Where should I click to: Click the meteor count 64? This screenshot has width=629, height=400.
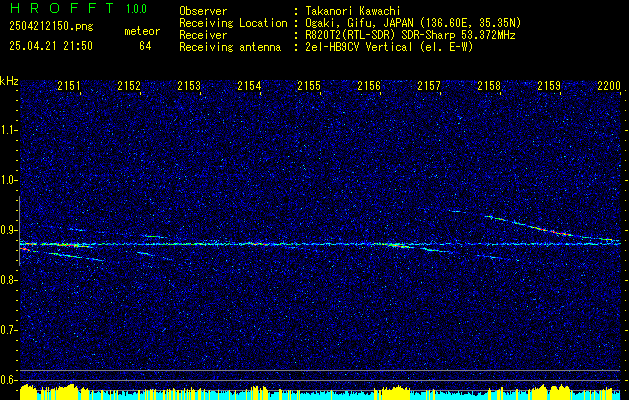(x=145, y=46)
